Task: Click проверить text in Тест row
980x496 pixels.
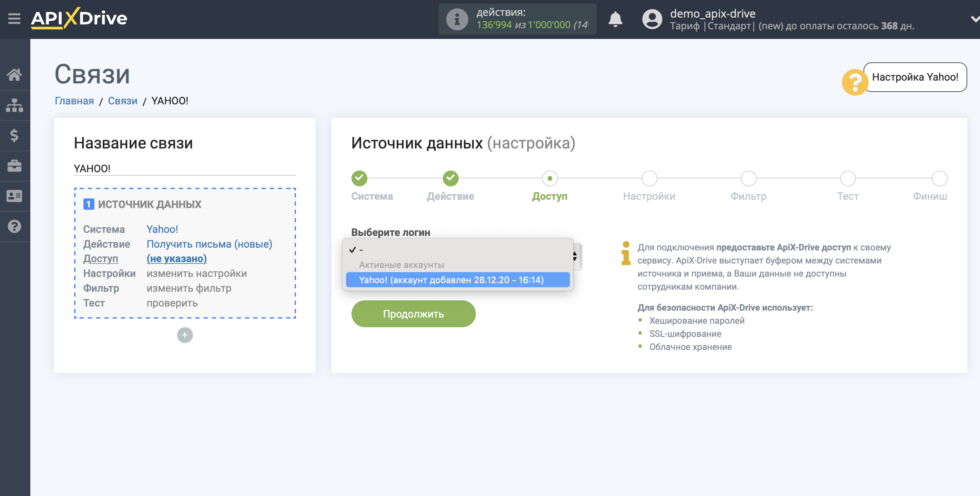Action: (x=172, y=303)
